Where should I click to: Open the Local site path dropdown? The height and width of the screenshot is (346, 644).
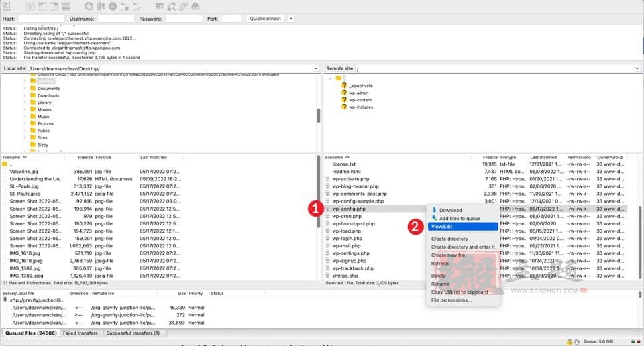[x=315, y=68]
